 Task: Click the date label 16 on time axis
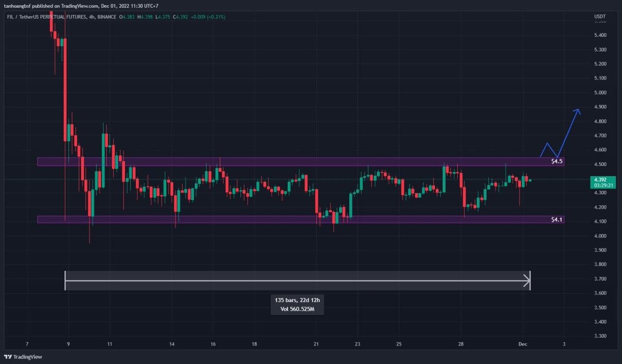pyautogui.click(x=213, y=344)
